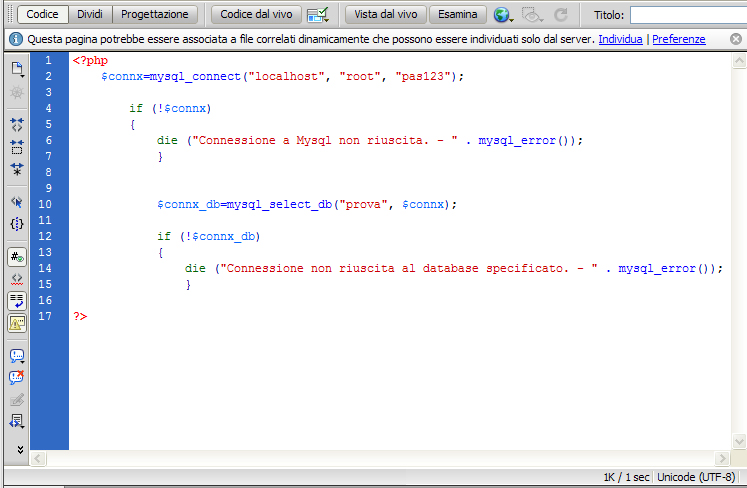
Task: Click the Remove Comment icon
Action: tap(17, 378)
